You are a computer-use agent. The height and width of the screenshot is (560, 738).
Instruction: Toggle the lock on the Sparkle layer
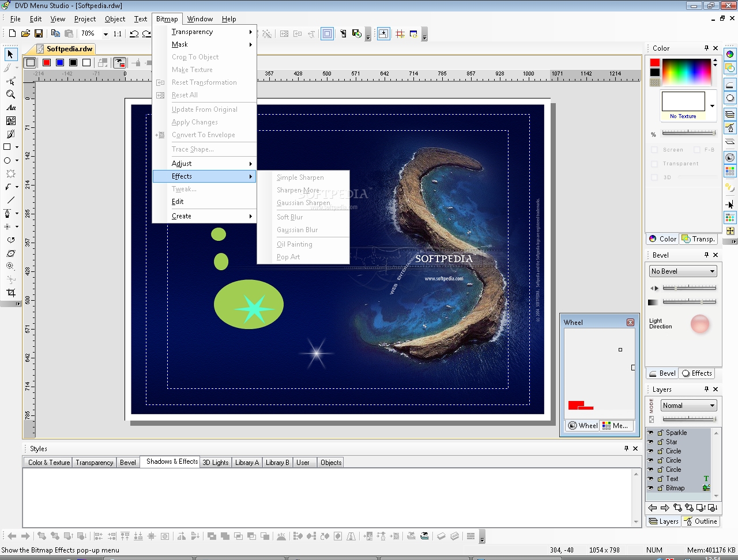pos(660,433)
